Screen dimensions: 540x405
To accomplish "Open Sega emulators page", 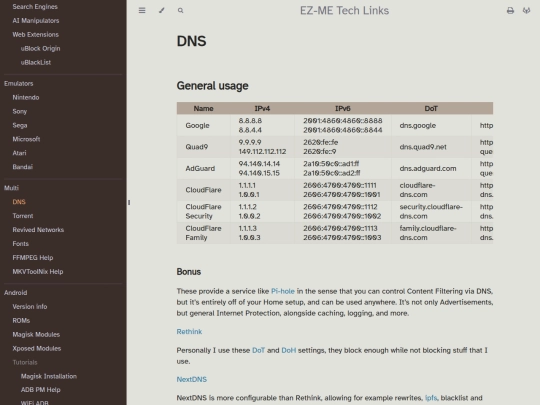I will [20, 125].
